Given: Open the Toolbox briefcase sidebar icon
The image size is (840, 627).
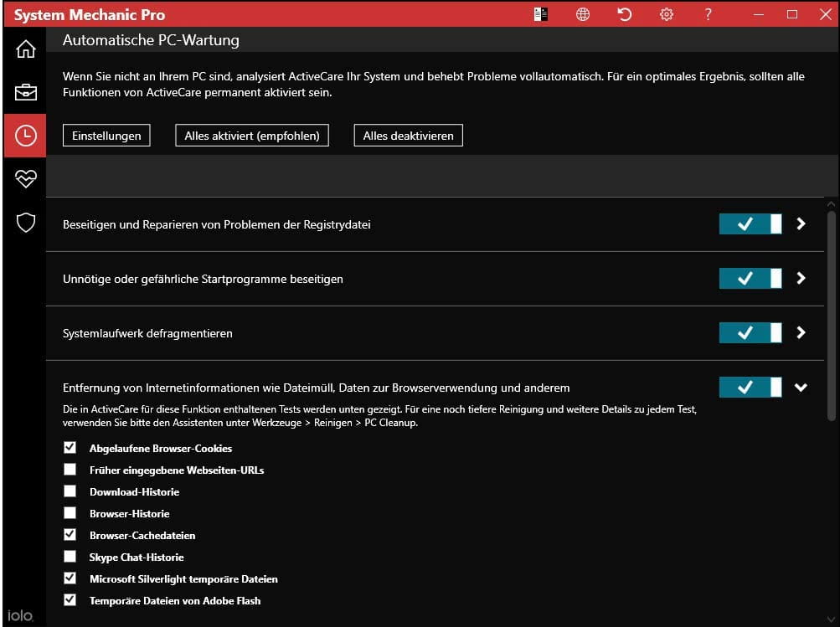Looking at the screenshot, I should [25, 92].
